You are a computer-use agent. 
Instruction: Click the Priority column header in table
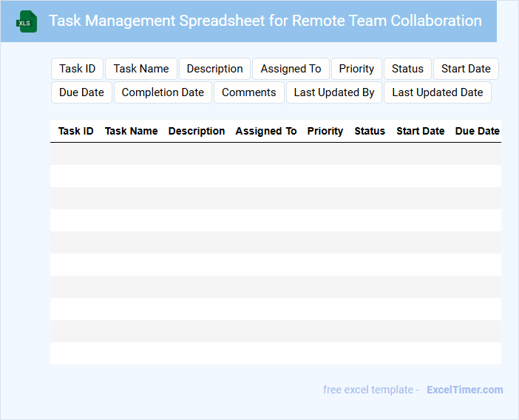tap(325, 131)
